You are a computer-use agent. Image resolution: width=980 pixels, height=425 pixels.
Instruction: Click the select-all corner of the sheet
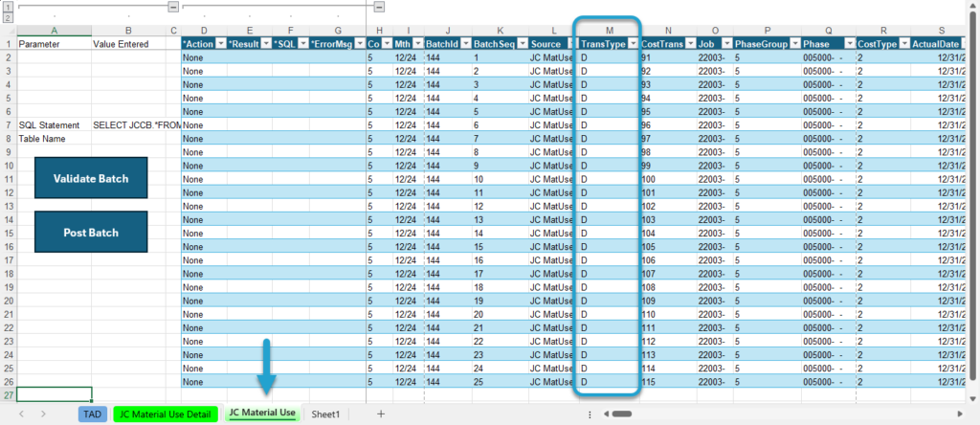pos(8,31)
